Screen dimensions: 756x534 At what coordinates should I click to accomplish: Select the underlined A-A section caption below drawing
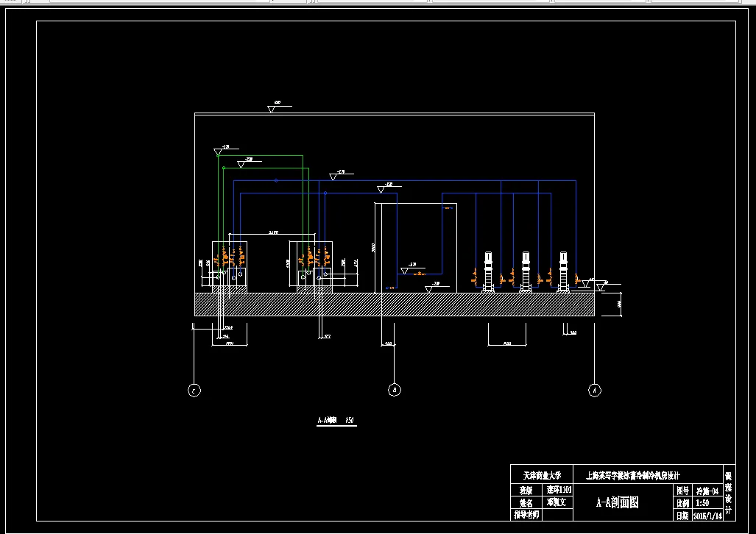pyautogui.click(x=336, y=420)
